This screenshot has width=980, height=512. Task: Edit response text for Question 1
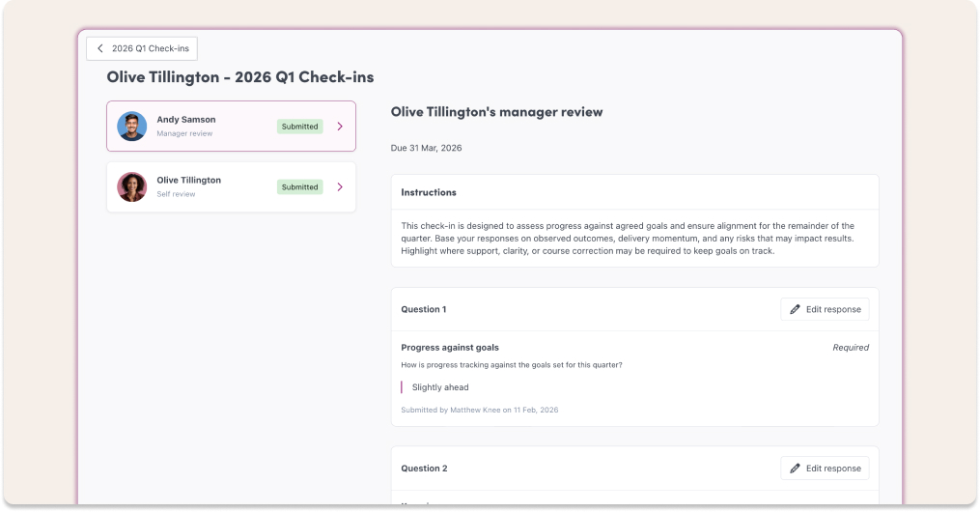tap(833, 309)
